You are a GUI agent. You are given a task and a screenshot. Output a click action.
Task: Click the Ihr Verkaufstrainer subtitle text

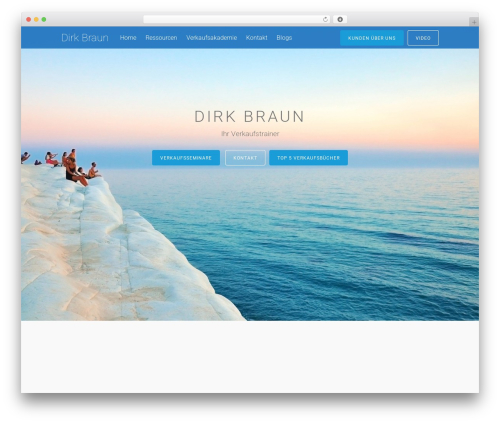[x=250, y=134]
